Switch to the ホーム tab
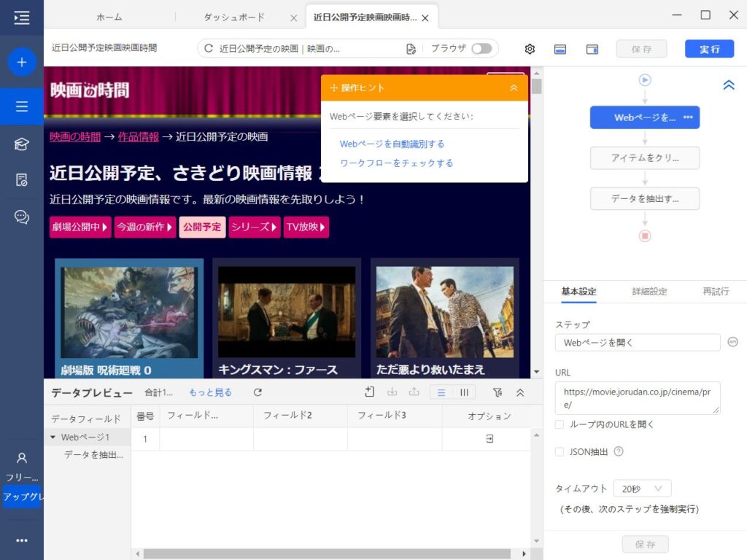Screen dimensions: 747x560 point(109,17)
